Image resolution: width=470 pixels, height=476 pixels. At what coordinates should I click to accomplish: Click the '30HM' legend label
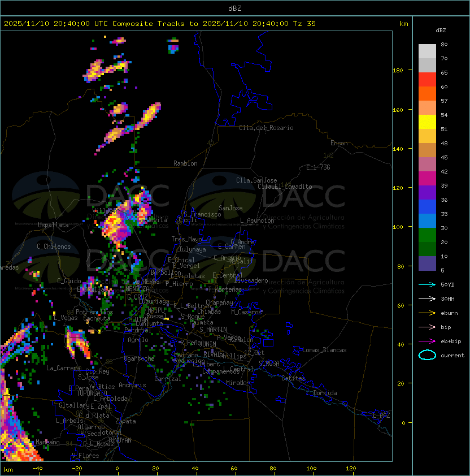(x=447, y=298)
